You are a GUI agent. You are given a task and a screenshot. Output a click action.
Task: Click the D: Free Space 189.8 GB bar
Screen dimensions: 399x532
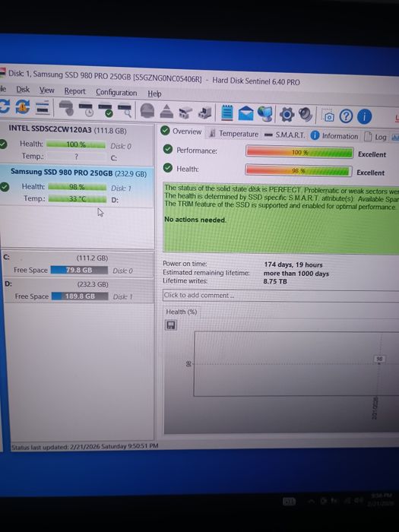pos(80,296)
